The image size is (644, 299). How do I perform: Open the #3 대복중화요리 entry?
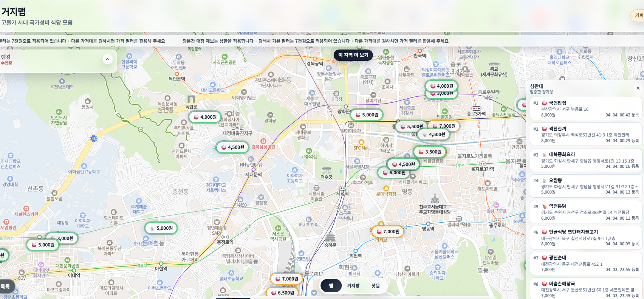click(x=585, y=160)
